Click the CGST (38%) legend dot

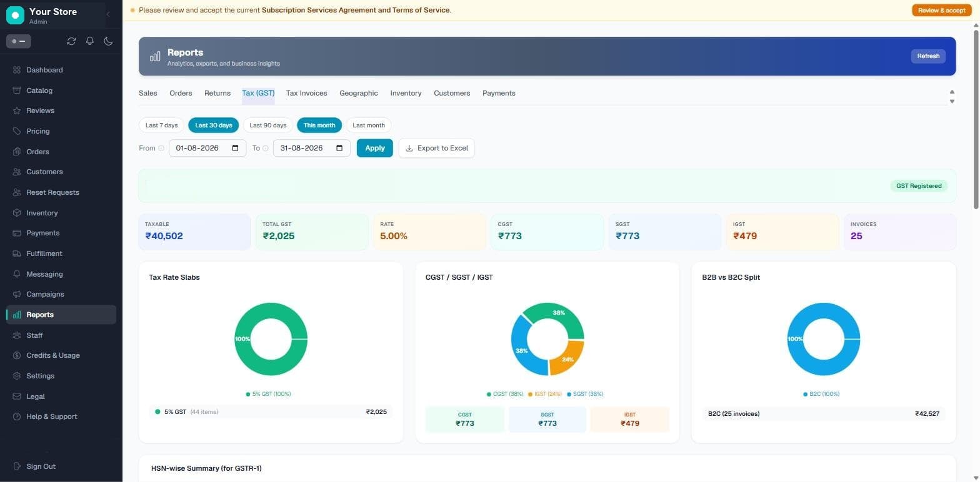pyautogui.click(x=489, y=394)
